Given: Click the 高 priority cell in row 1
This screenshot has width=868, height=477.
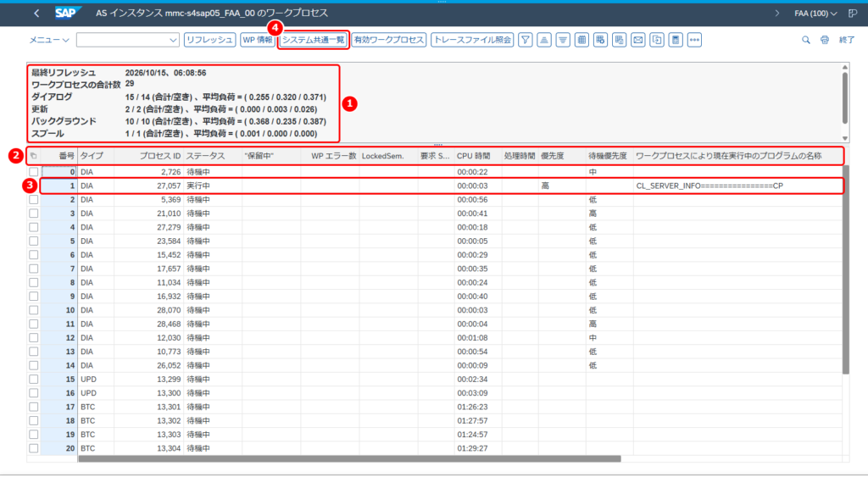Looking at the screenshot, I should point(562,186).
